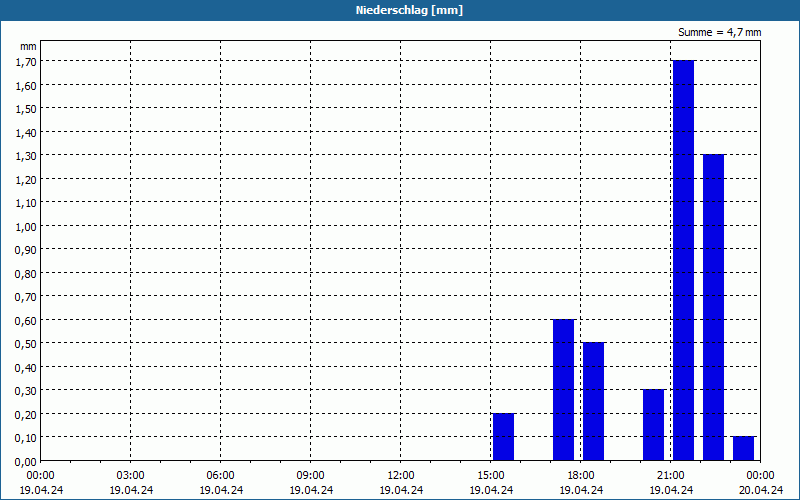Viewport: 800px width, 500px height.
Task: Click the 0,20 mm bar at 15:00
Action: (503, 437)
